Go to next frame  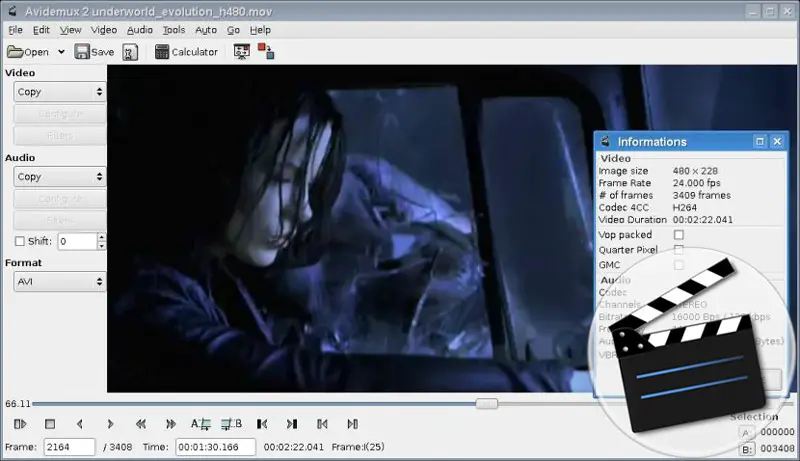[x=110, y=424]
